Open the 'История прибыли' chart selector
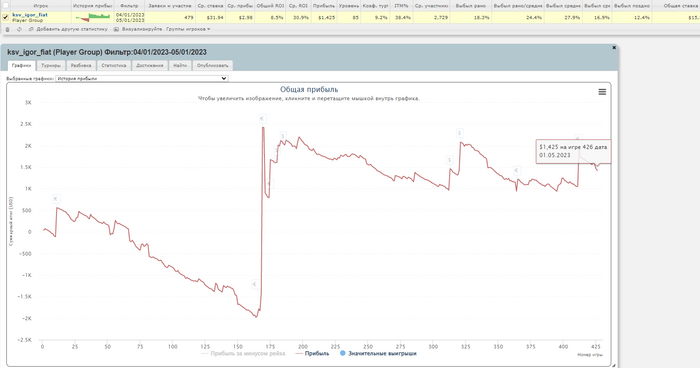This screenshot has width=700, height=368. (142, 78)
